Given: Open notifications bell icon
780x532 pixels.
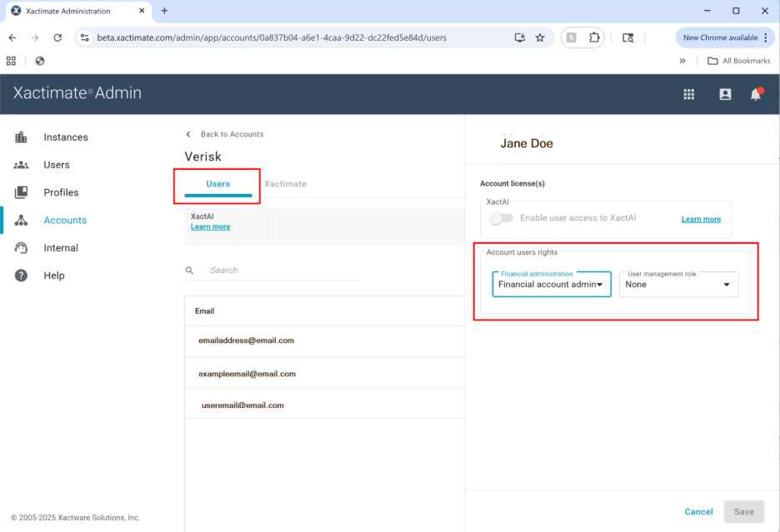Looking at the screenshot, I should [x=756, y=94].
